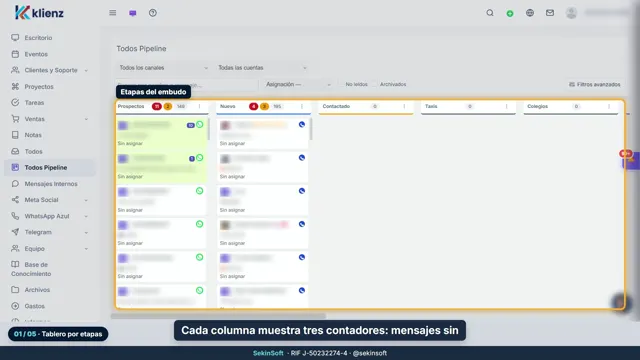Screen dimensions: 640x360
Task: Go to Escritorio in sidebar
Action: (x=50, y=38)
